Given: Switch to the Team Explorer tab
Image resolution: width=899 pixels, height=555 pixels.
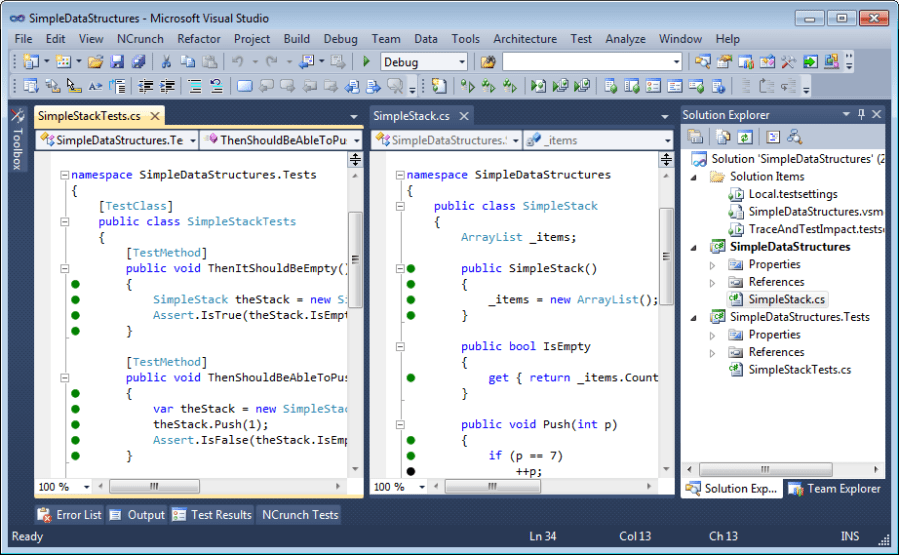Looking at the screenshot, I should pyautogui.click(x=835, y=488).
